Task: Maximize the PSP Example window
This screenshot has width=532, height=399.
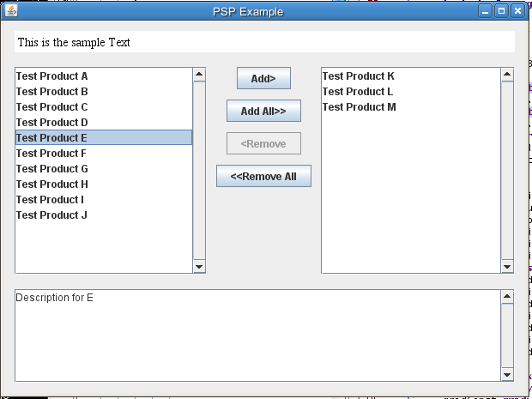Action: [x=501, y=11]
